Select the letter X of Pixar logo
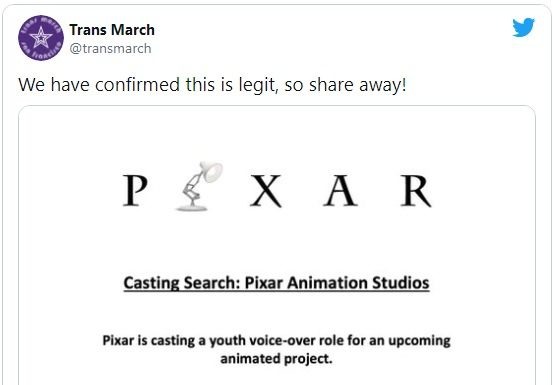 point(266,191)
